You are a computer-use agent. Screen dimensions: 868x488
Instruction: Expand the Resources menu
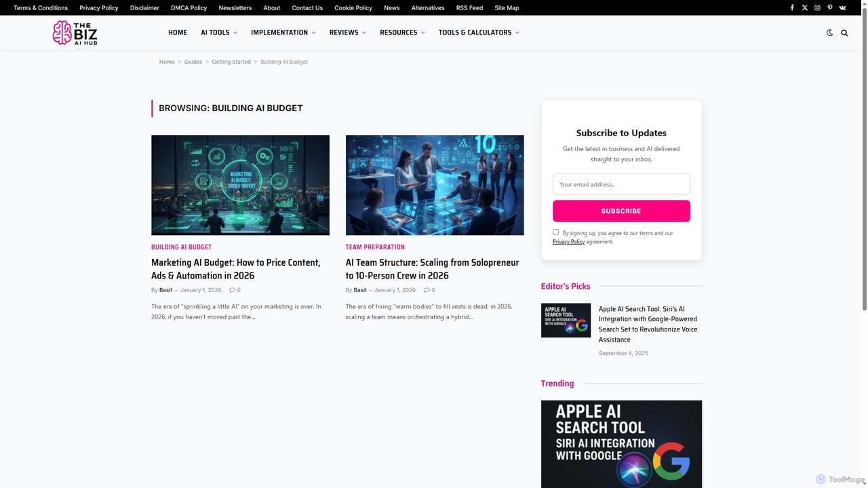point(403,33)
